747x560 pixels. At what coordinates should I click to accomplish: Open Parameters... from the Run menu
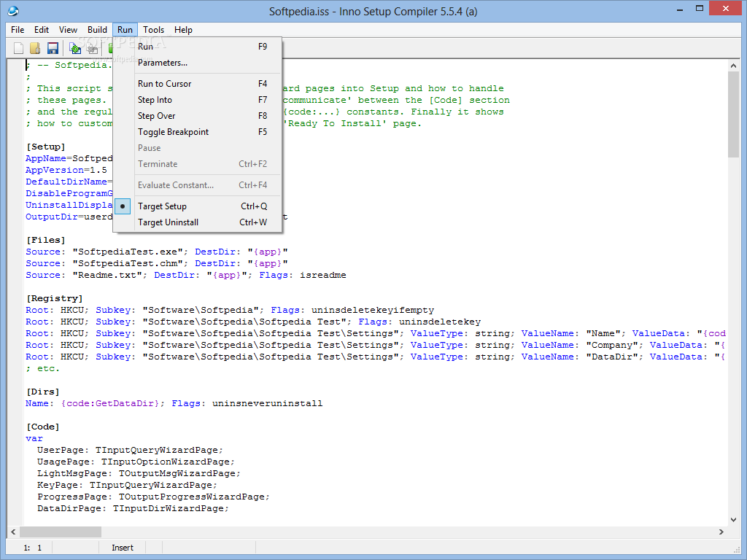pyautogui.click(x=197, y=63)
